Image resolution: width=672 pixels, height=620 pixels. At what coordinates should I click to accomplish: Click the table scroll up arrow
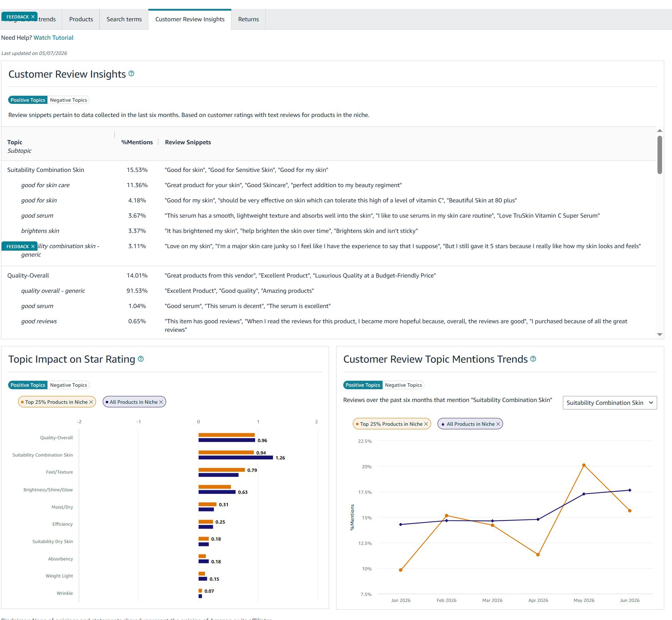tap(660, 131)
